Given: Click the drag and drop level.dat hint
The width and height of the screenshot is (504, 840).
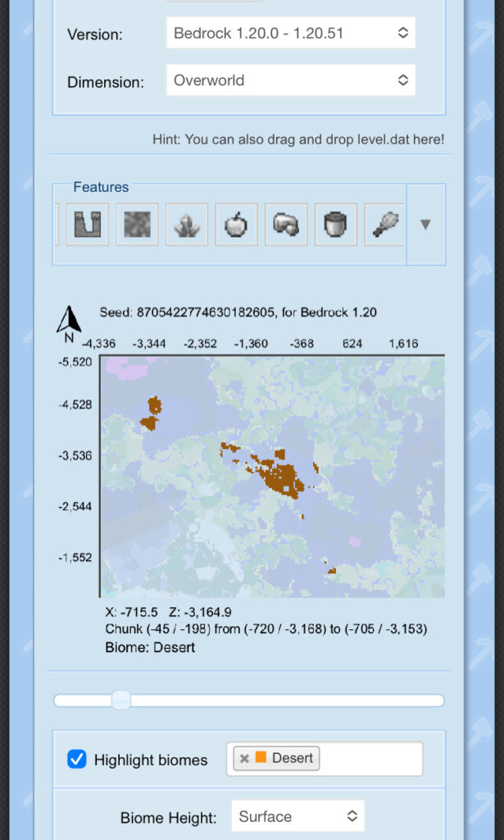Looking at the screenshot, I should point(298,139).
